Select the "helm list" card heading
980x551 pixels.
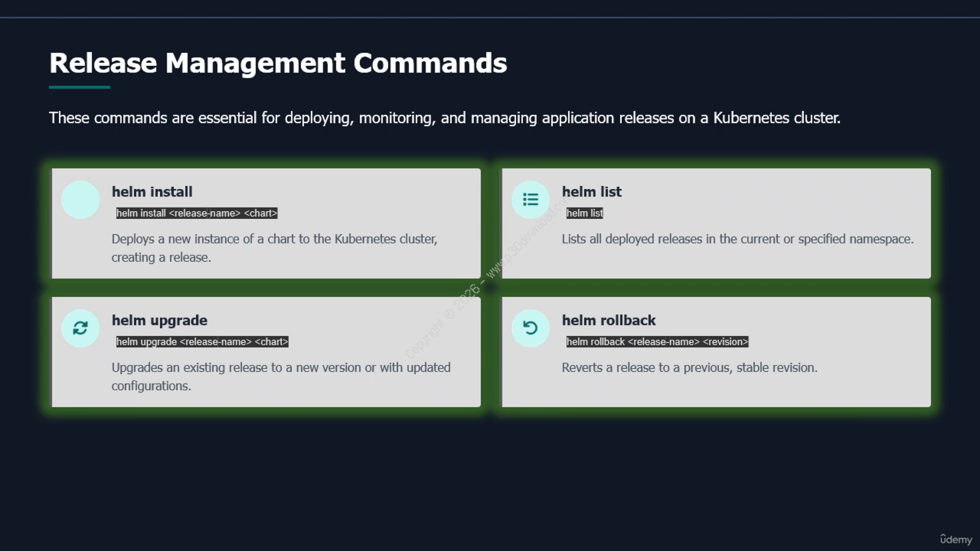(x=591, y=192)
